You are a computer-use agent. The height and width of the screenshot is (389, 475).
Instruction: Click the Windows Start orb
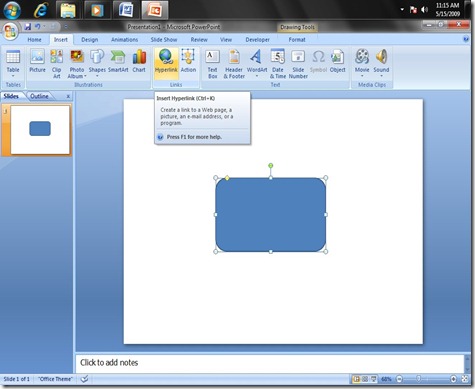tap(12, 10)
